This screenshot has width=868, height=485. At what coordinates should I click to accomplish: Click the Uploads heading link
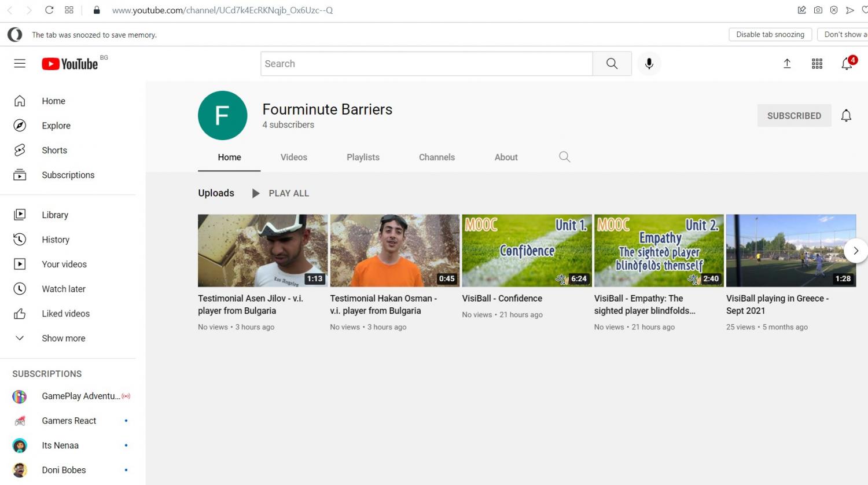pyautogui.click(x=216, y=193)
